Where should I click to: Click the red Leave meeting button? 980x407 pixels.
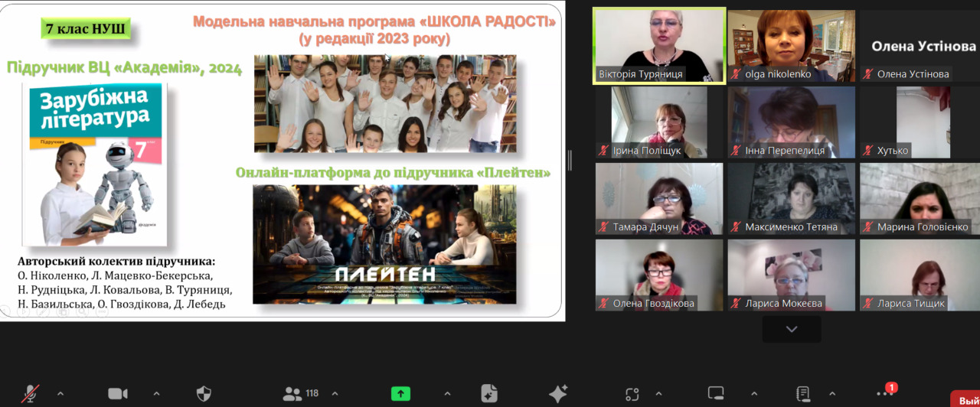pyautogui.click(x=965, y=399)
